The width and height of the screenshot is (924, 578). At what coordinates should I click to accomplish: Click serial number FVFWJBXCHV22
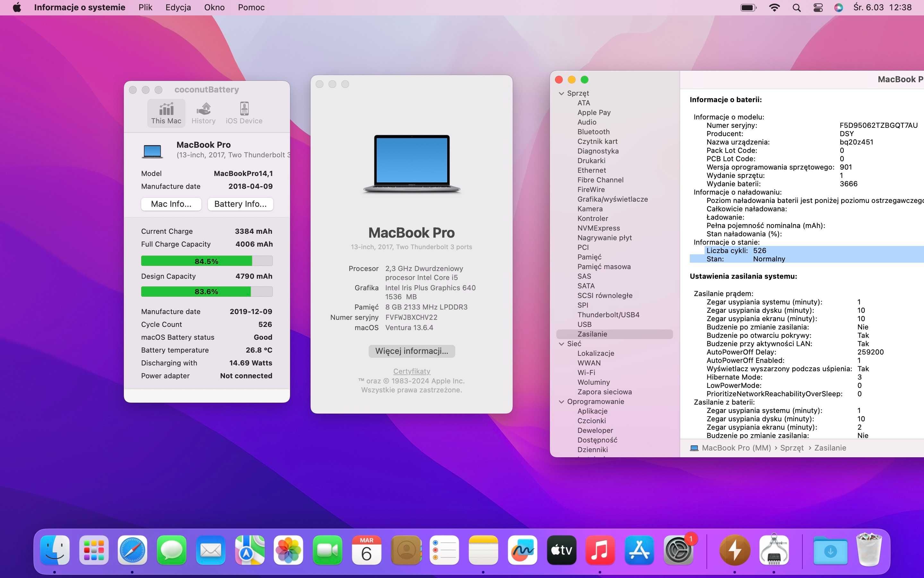point(411,317)
